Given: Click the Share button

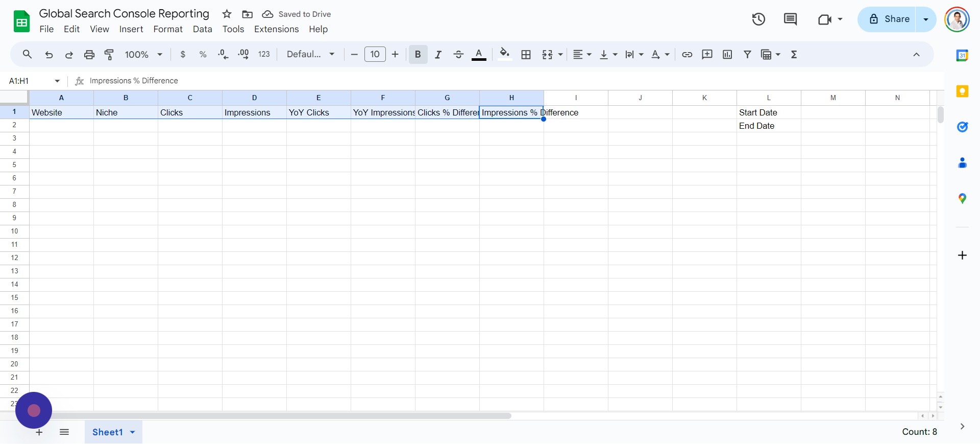Looking at the screenshot, I should (887, 19).
